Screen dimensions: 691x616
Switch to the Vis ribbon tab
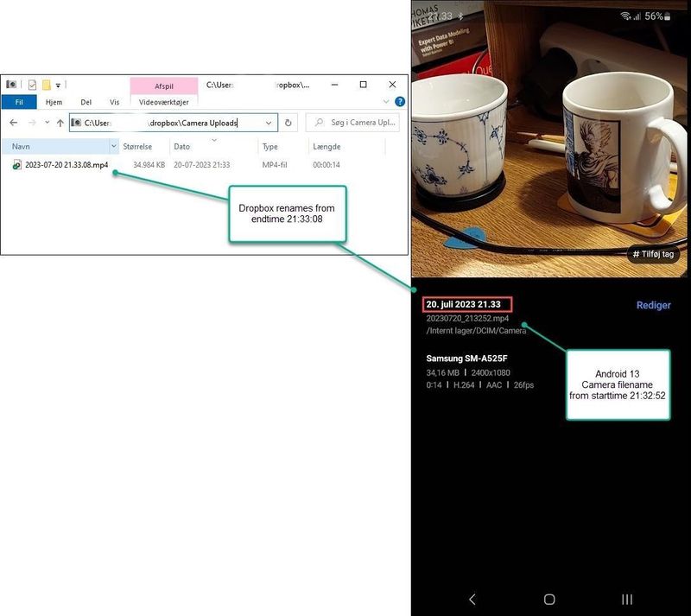(114, 102)
